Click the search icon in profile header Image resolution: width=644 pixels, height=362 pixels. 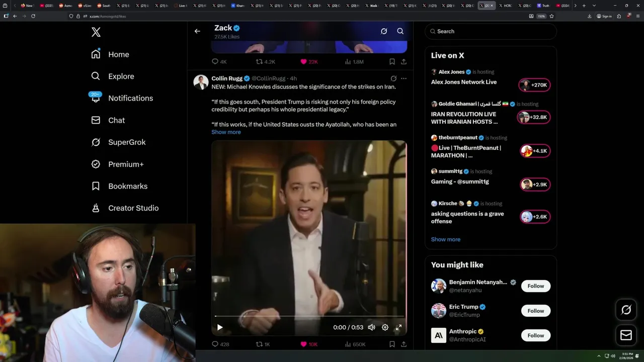tap(400, 31)
